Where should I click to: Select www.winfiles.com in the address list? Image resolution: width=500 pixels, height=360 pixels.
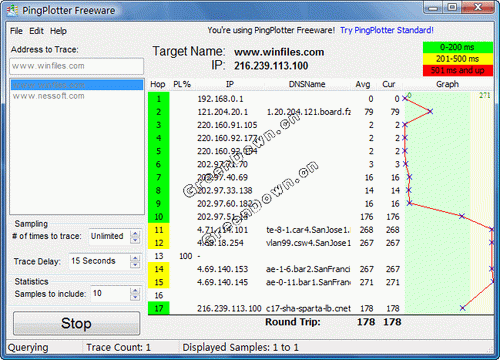pos(77,85)
